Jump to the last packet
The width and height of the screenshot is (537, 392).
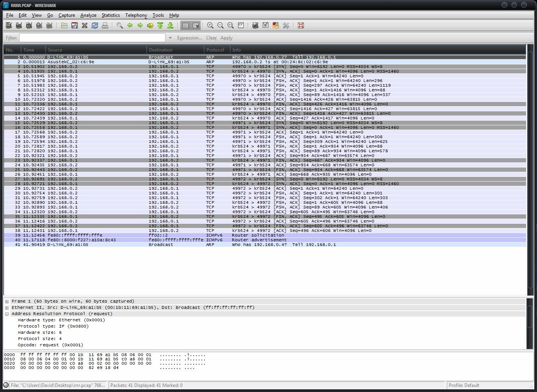coord(171,25)
